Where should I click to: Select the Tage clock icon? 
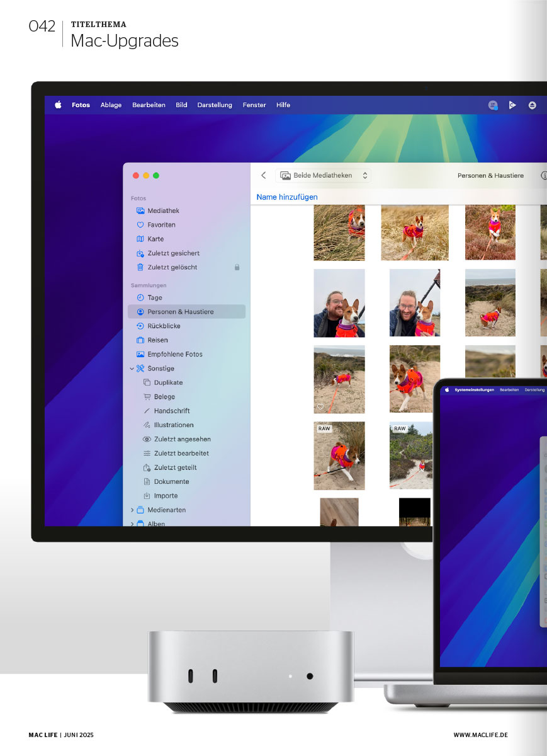coord(140,297)
